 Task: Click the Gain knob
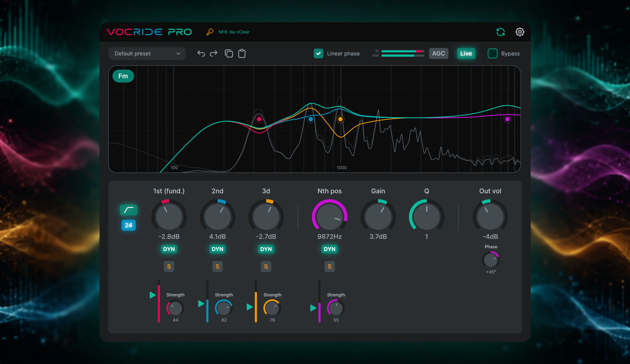pos(378,217)
